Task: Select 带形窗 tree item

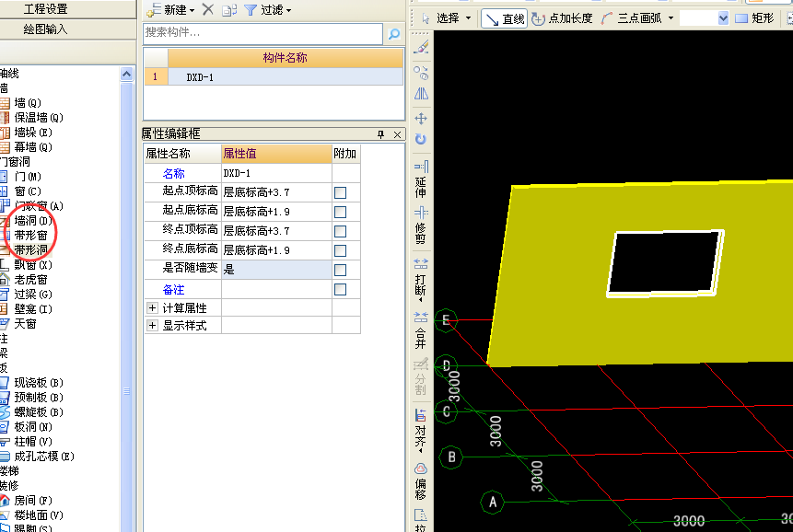Action: click(30, 236)
